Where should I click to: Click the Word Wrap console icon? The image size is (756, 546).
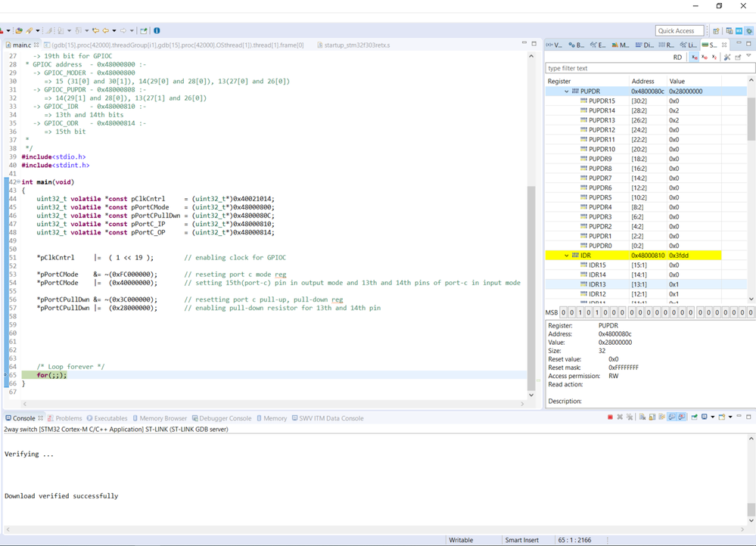coord(662,417)
